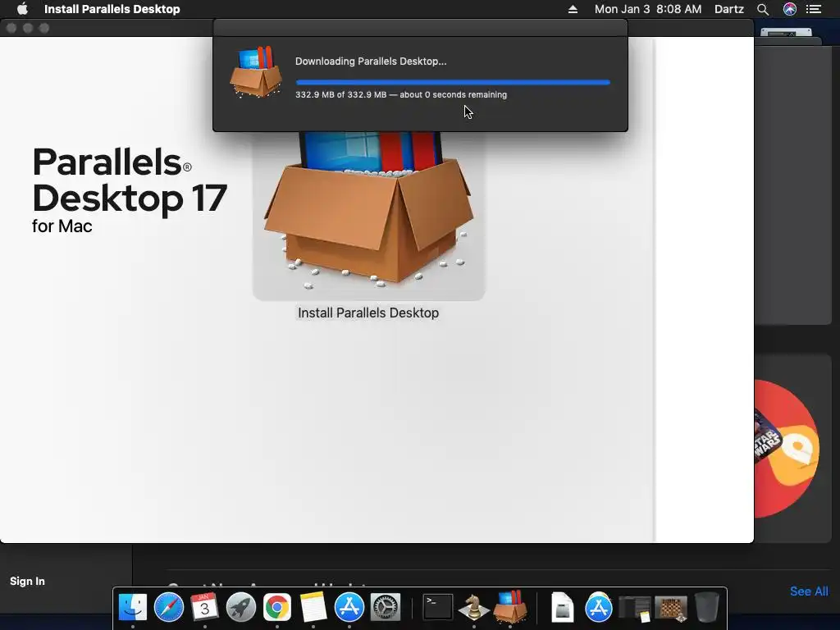Click the date and time in menu bar

(648, 9)
